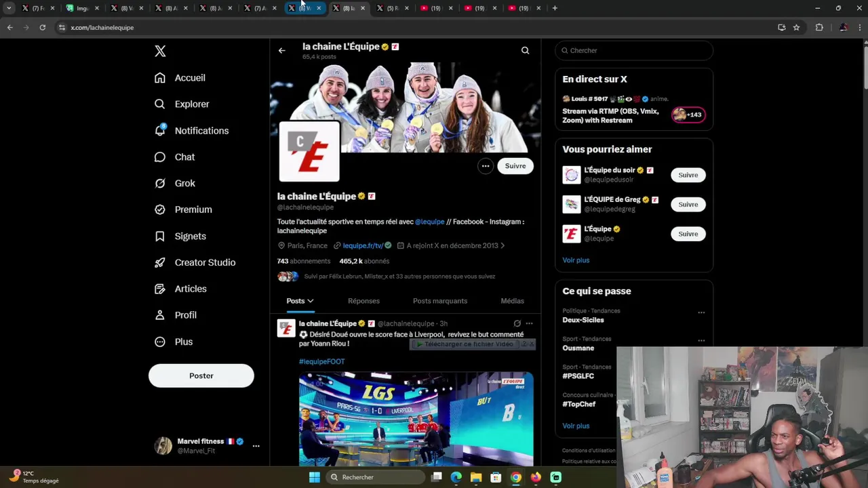The width and height of the screenshot is (868, 488).
Task: Click the Marvel fitness account avatar
Action: click(163, 445)
